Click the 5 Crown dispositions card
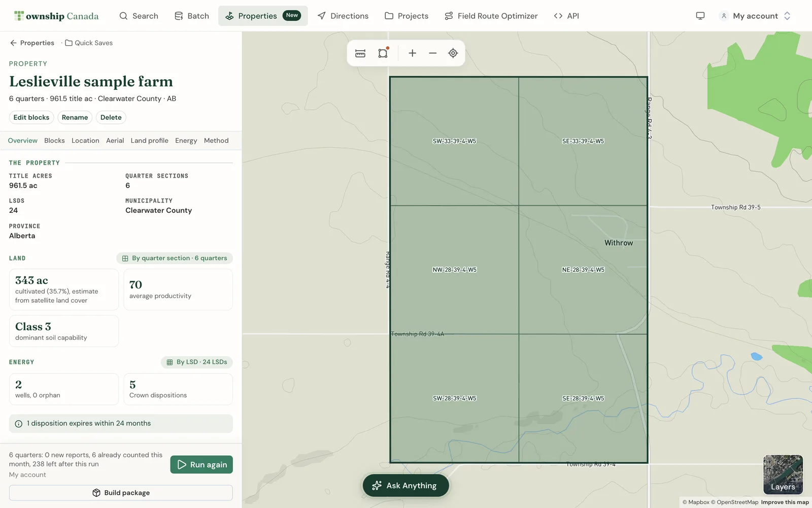Viewport: 812px width, 508px height. [178, 389]
